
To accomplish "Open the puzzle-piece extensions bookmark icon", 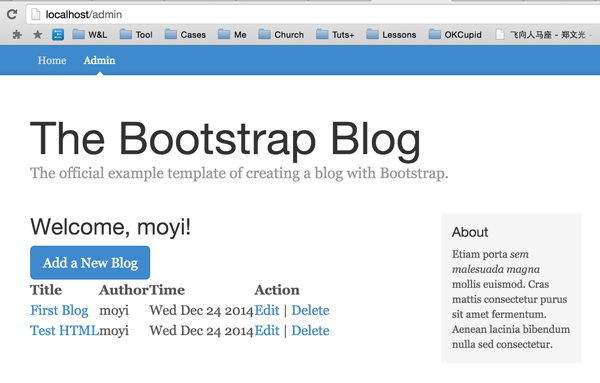I will 17,35.
